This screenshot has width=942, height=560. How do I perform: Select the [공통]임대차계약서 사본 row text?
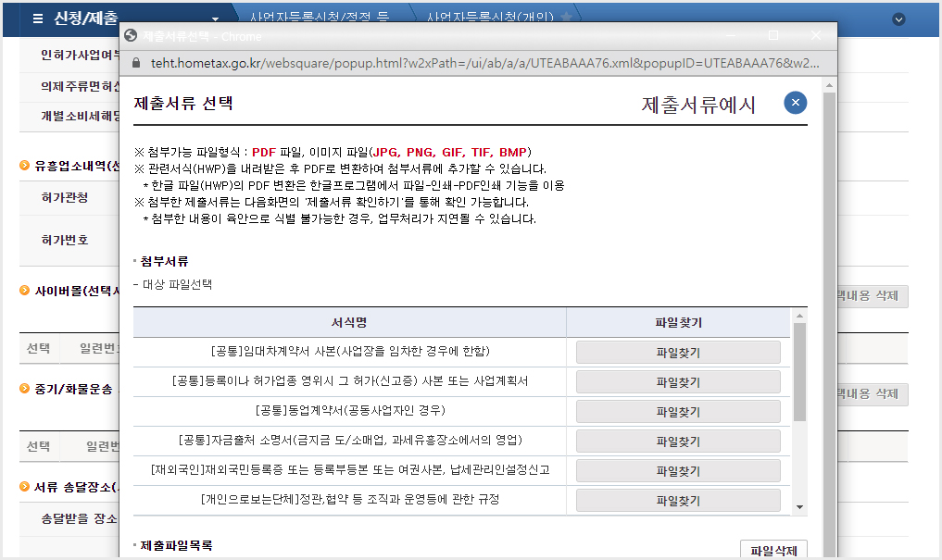click(x=349, y=351)
